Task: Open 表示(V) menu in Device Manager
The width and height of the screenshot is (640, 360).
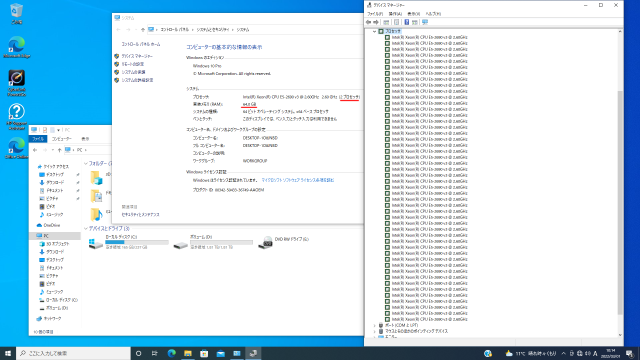Action: point(413,14)
